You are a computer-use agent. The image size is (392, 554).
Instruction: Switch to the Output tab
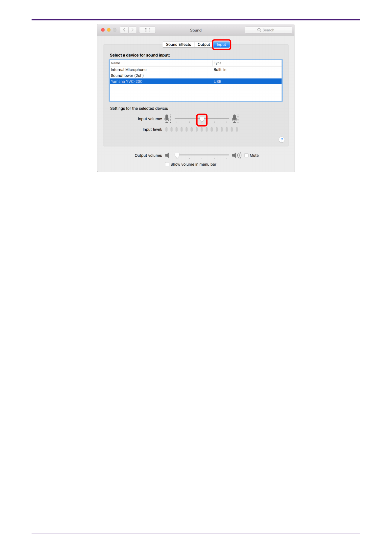click(x=204, y=44)
